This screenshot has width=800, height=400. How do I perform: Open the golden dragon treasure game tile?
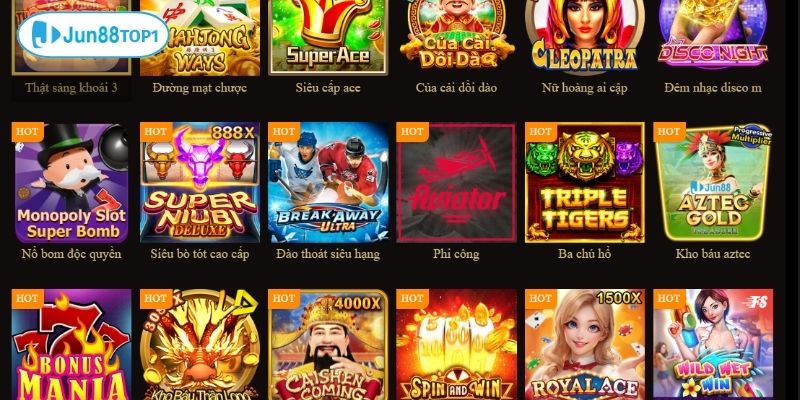(199, 344)
